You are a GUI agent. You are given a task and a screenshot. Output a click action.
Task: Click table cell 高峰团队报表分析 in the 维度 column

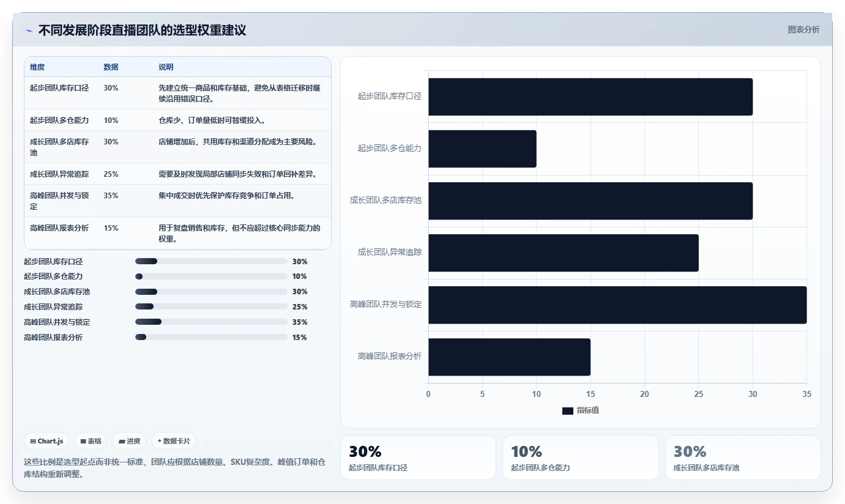tap(59, 228)
